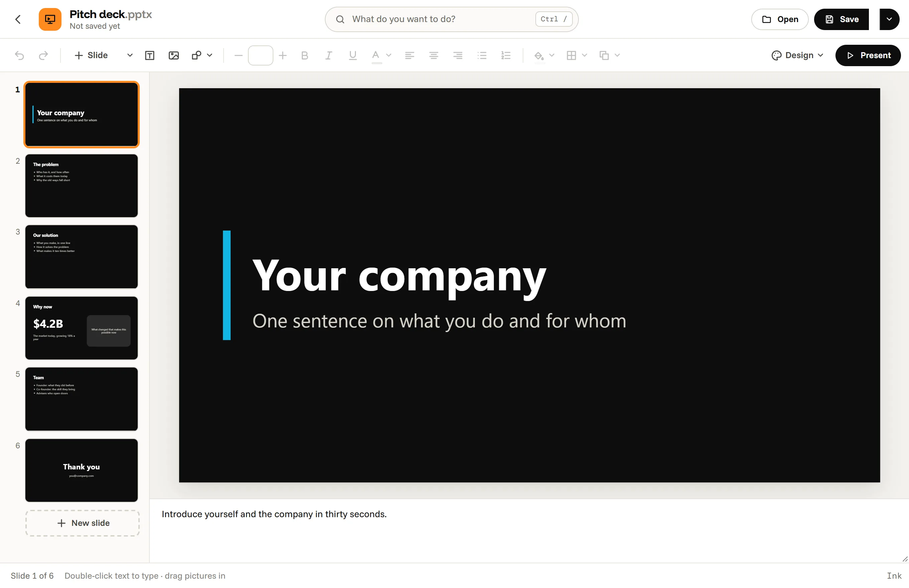The width and height of the screenshot is (909, 588).
Task: Click the fill color bucket icon
Action: pyautogui.click(x=539, y=55)
